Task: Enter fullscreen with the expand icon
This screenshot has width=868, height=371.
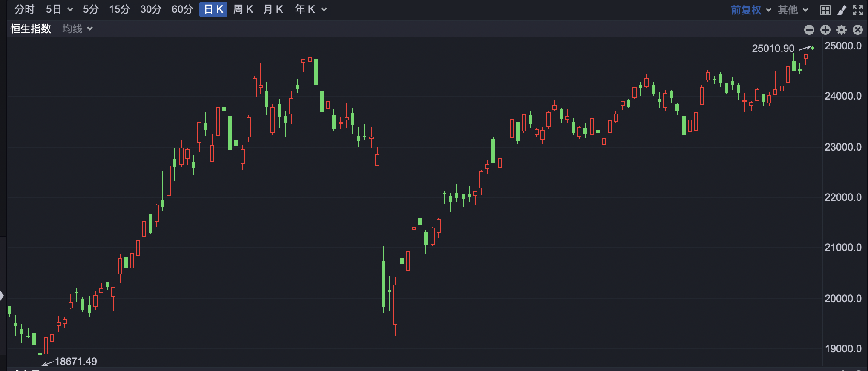Action: pyautogui.click(x=858, y=10)
